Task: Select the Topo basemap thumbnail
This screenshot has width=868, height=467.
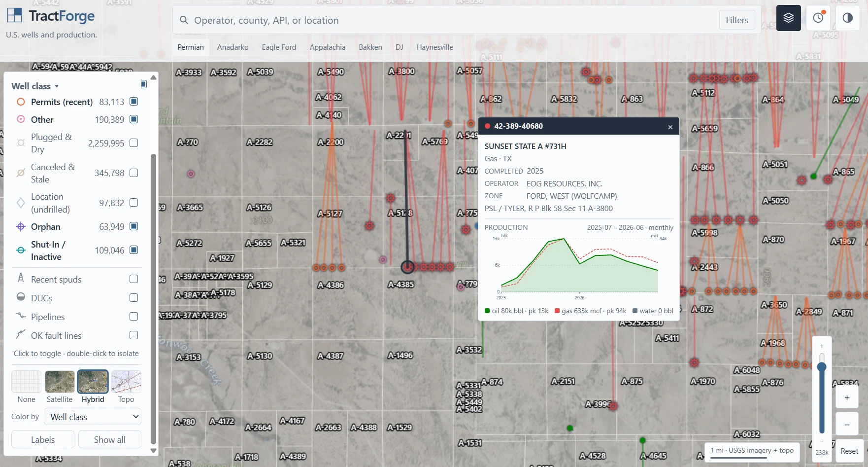Action: click(126, 382)
